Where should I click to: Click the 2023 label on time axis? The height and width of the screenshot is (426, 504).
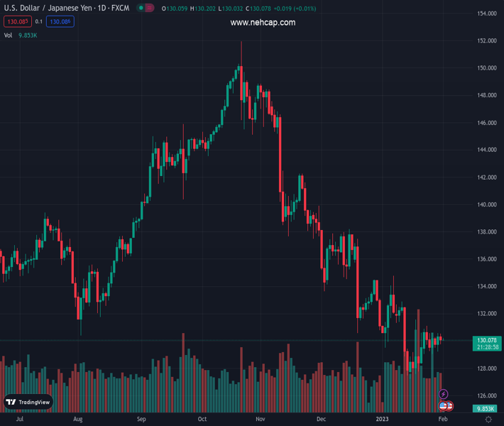point(382,420)
